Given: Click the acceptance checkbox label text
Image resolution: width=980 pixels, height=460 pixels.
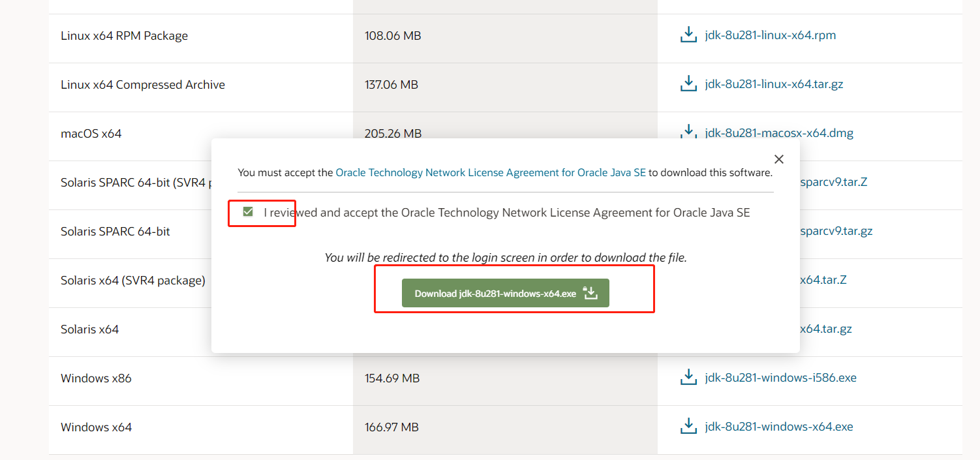Looking at the screenshot, I should (506, 213).
